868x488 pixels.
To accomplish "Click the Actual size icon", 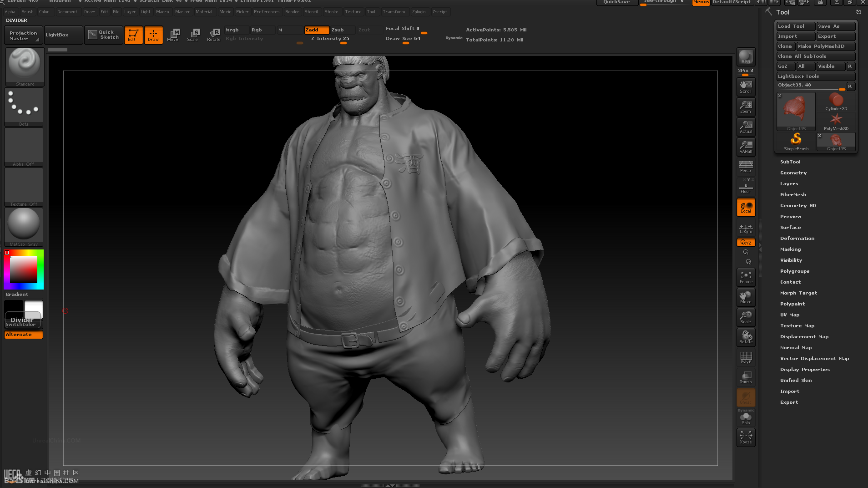I will [x=746, y=127].
